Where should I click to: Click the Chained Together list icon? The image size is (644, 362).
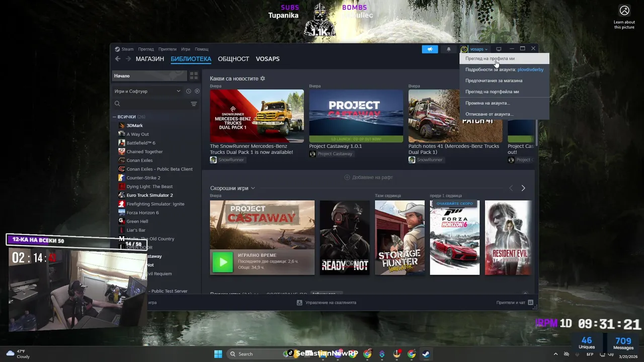[121, 151]
